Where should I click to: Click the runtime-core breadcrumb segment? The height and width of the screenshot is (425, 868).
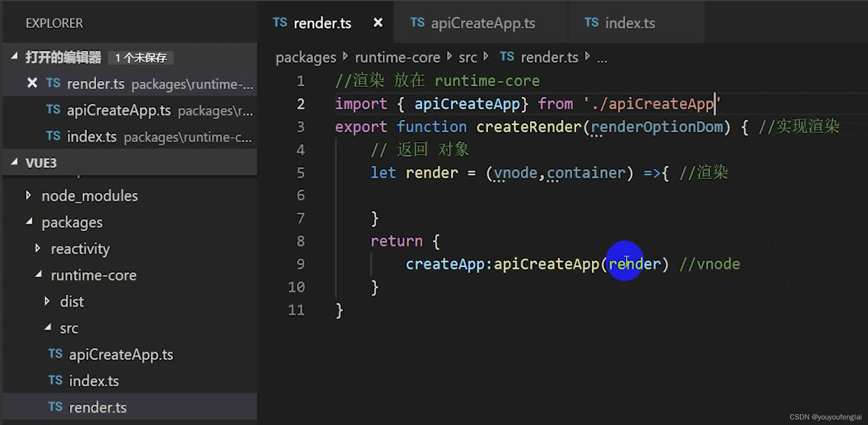click(x=397, y=58)
